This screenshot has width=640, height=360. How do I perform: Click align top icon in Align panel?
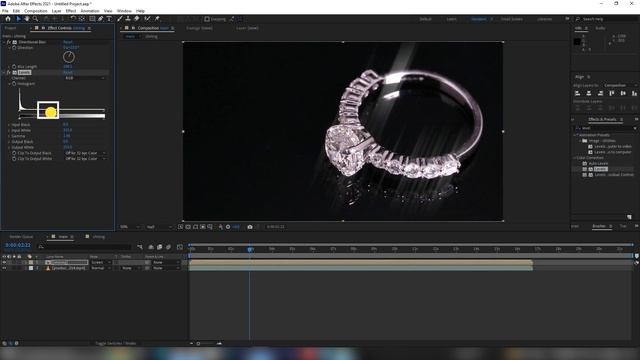coord(611,93)
